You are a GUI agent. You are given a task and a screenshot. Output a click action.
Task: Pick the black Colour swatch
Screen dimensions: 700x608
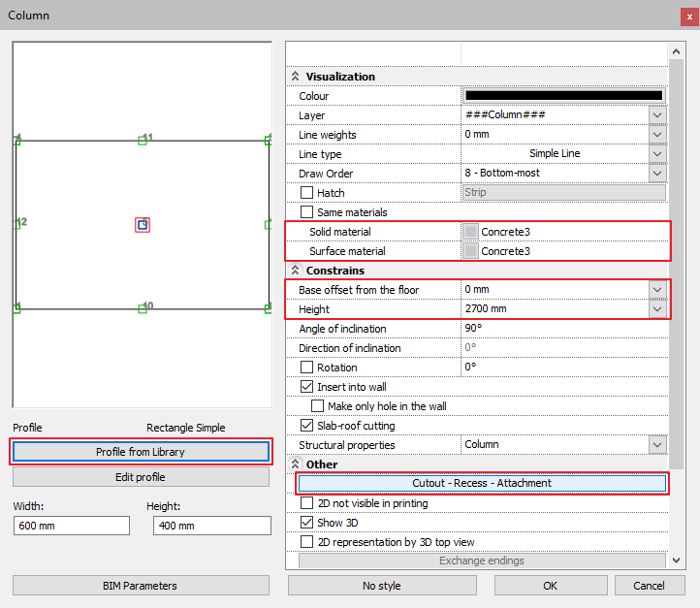(x=563, y=96)
